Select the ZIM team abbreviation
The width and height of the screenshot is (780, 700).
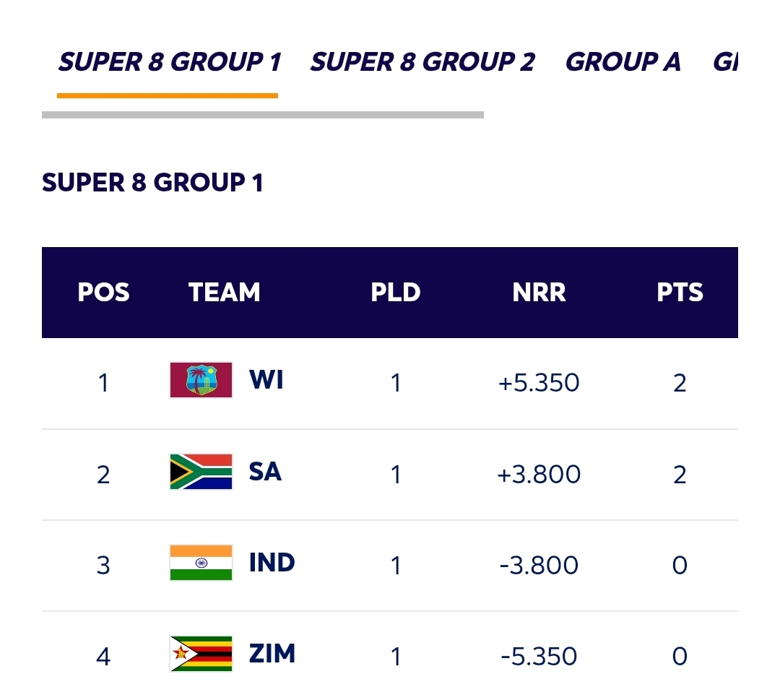274,654
